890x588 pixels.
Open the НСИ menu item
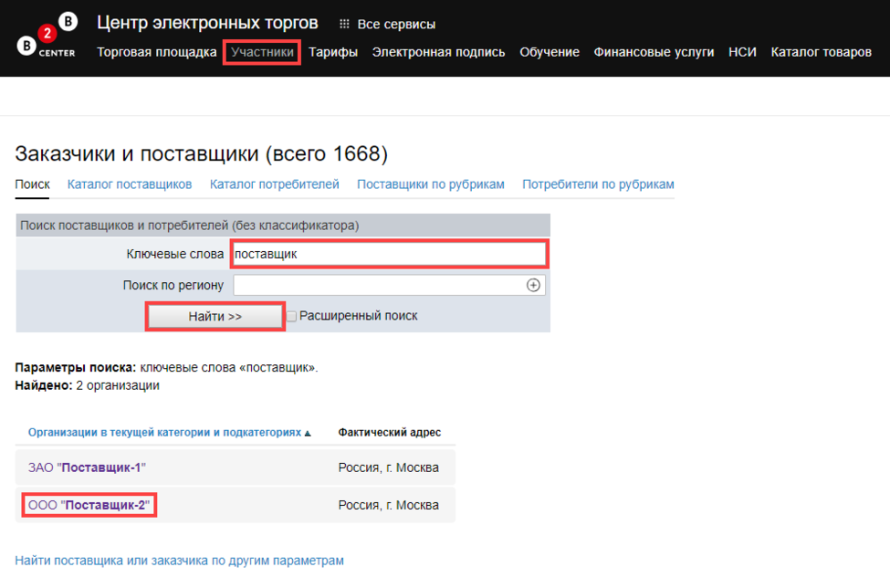tap(742, 52)
